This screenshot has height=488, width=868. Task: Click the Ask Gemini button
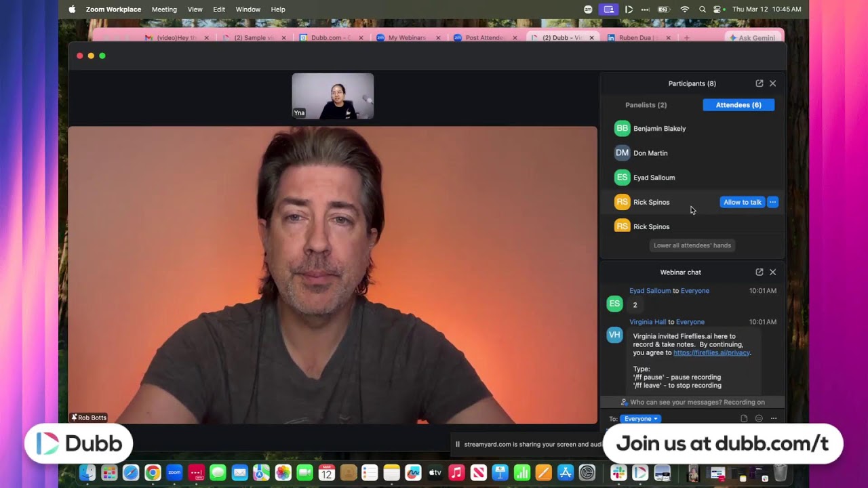pos(751,38)
